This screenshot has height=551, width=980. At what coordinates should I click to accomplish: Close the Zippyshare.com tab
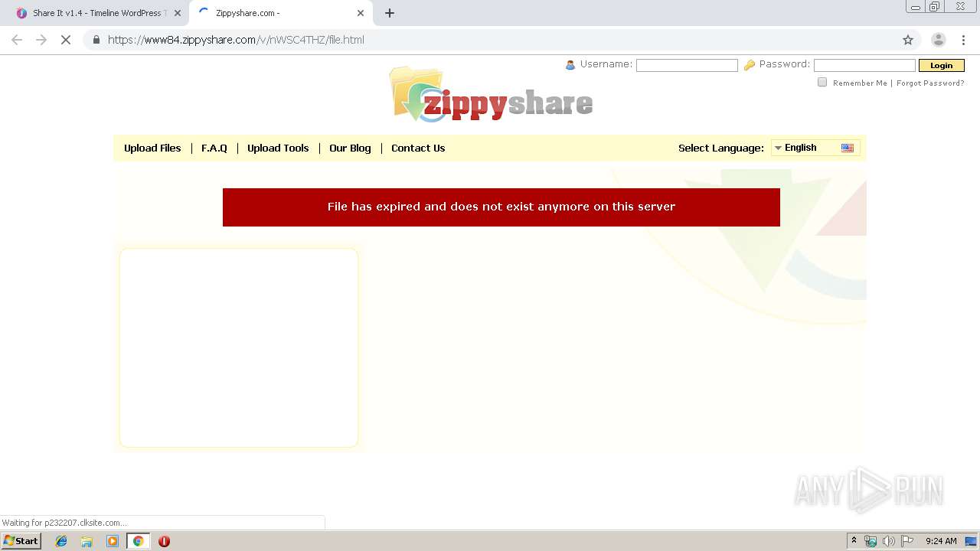[361, 13]
